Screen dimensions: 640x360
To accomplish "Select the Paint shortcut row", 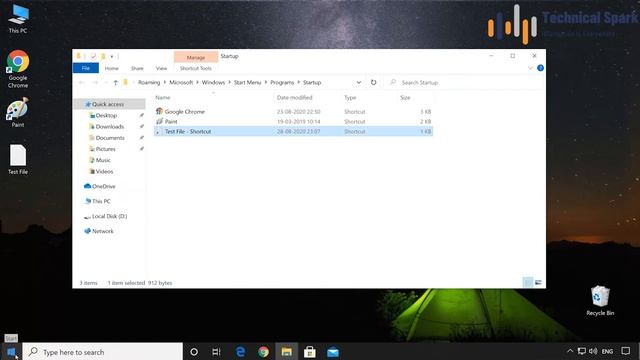I will (x=293, y=122).
